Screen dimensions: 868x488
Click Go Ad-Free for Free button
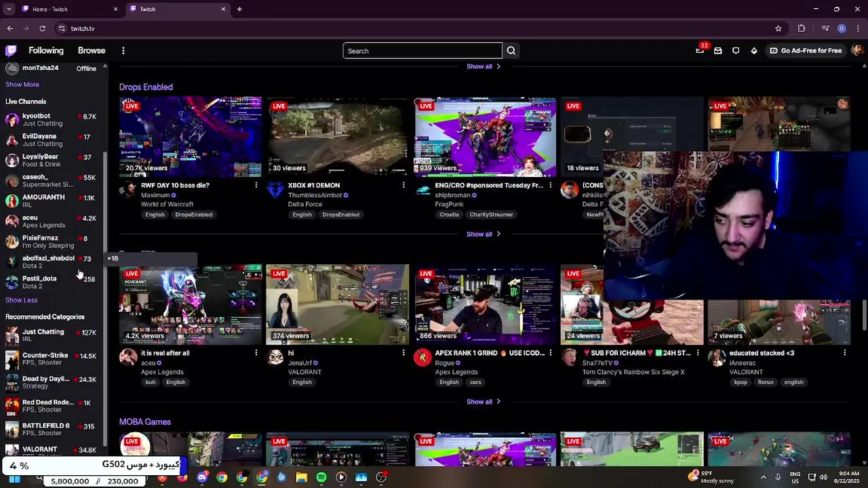pyautogui.click(x=805, y=51)
